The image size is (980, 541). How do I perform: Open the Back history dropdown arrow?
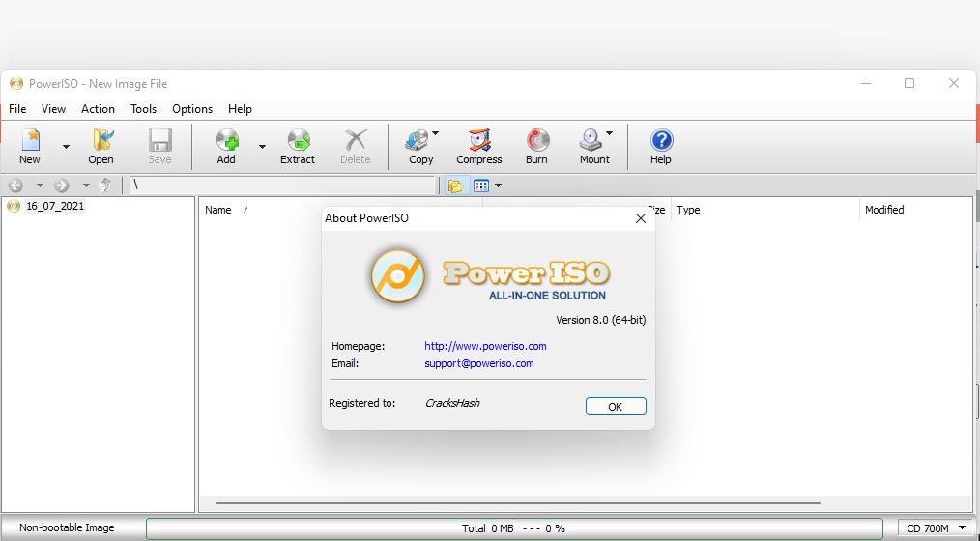click(40, 185)
